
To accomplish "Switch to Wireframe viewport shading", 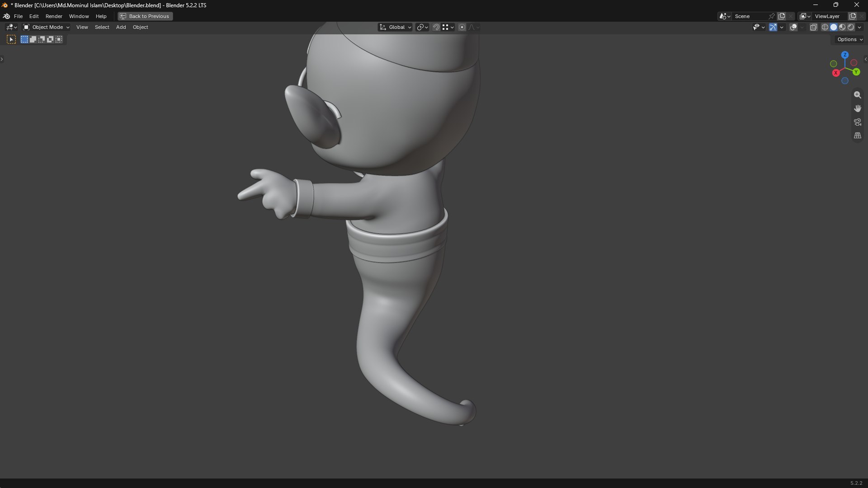I will (x=825, y=27).
